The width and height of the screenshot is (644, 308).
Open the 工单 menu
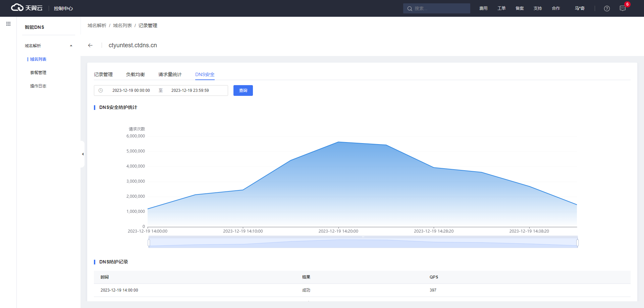(x=501, y=8)
